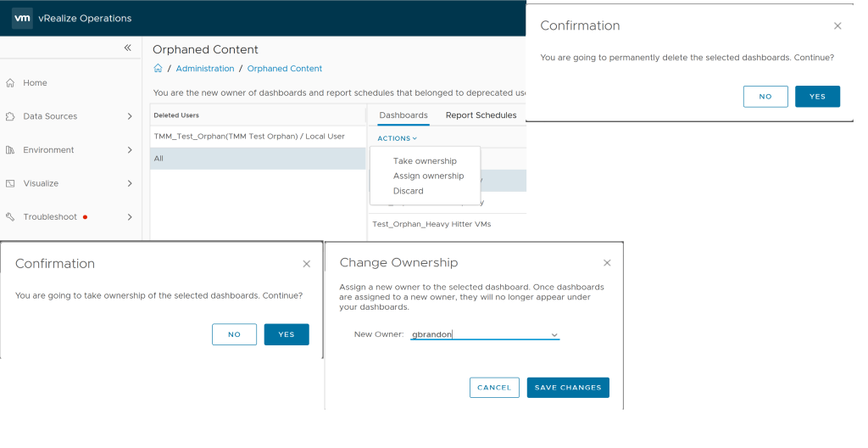Choose Take ownership from Actions menu
The image size is (868, 448).
pyautogui.click(x=425, y=161)
